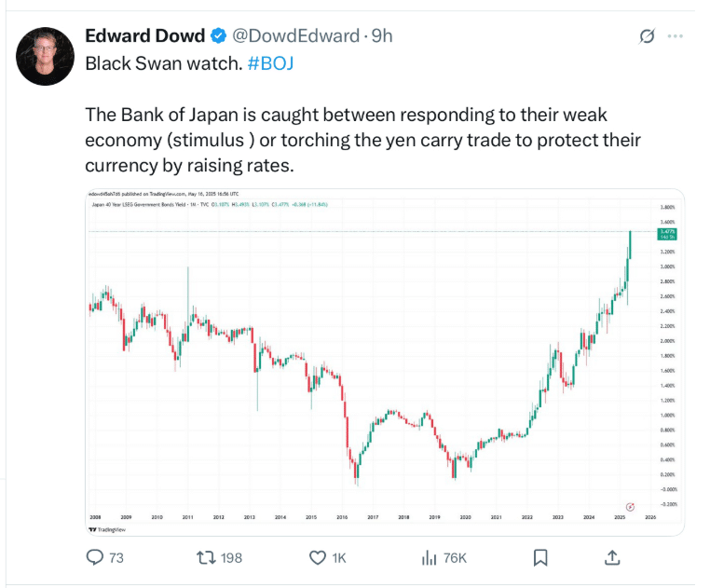The image size is (710, 588).
Task: Click the reply speech bubble icon
Action: tap(94, 557)
